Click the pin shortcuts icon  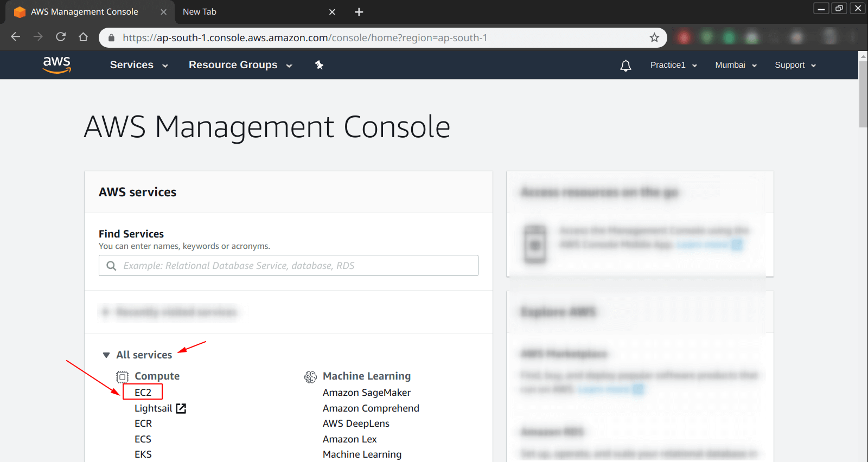[x=319, y=65]
